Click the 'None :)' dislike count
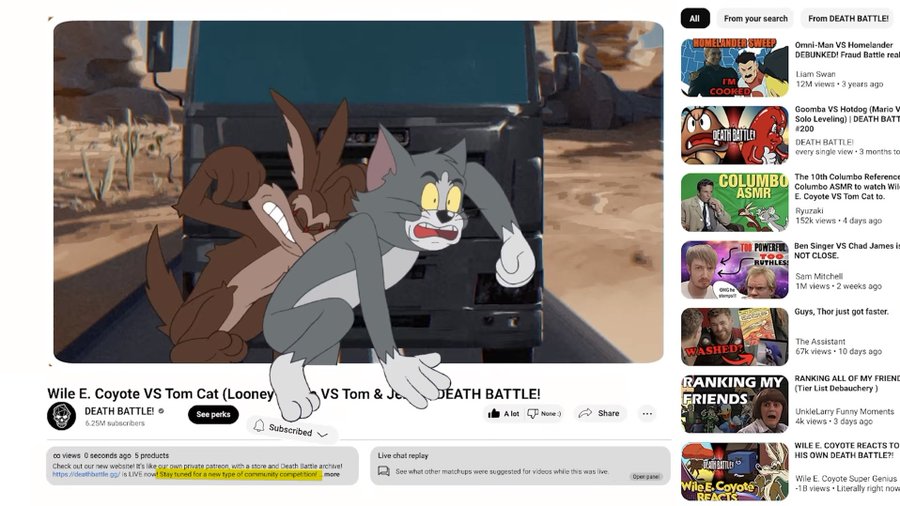900x506 pixels. [551, 414]
